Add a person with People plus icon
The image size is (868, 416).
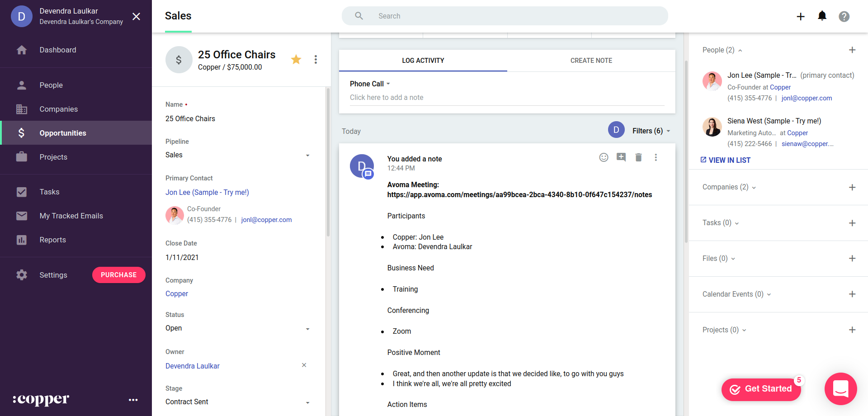[x=852, y=50]
